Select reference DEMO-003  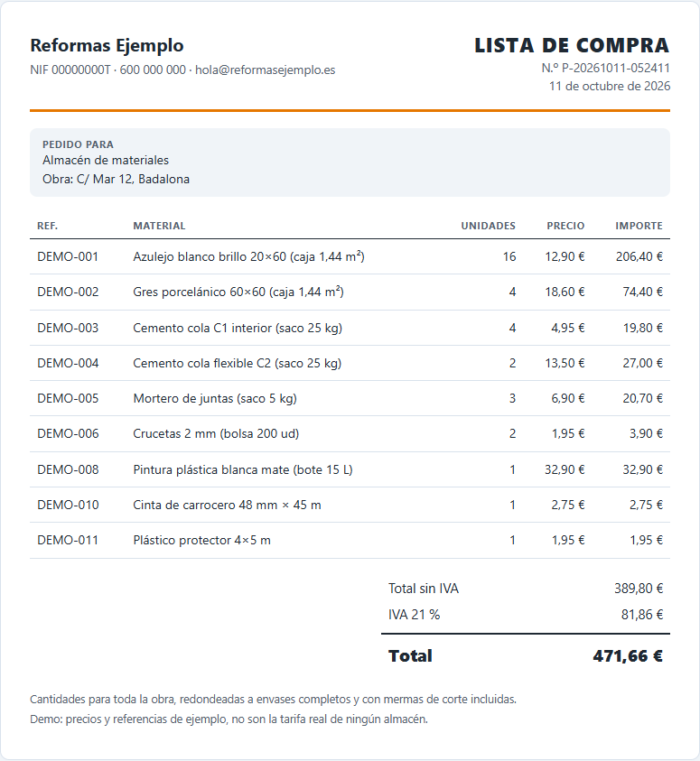click(68, 328)
